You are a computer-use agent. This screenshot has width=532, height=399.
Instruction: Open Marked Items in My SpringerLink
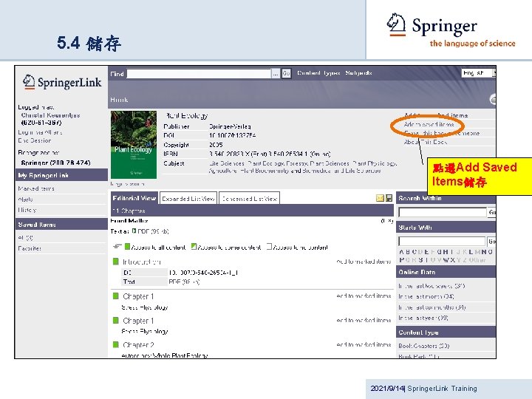(36, 188)
